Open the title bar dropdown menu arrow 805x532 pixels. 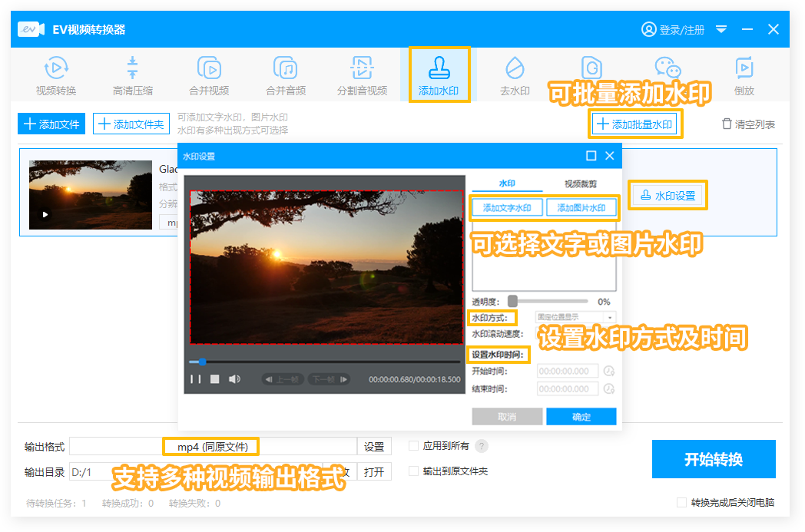click(721, 29)
